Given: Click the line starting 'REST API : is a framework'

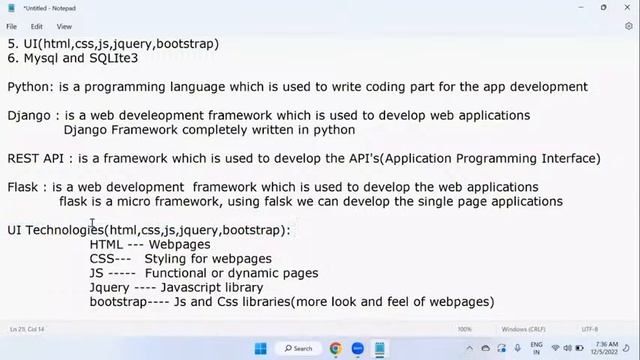Looking at the screenshot, I should 304,158.
